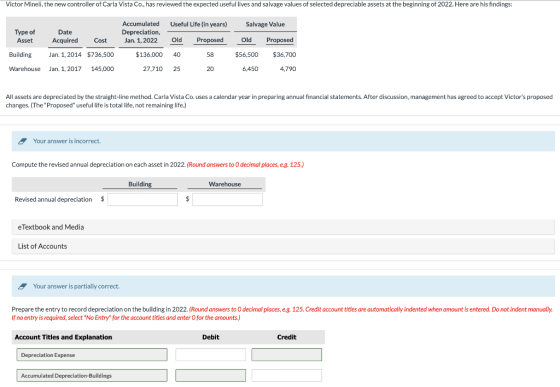Click the Building column header in depreciation table
The image size is (560, 387).
140,184
